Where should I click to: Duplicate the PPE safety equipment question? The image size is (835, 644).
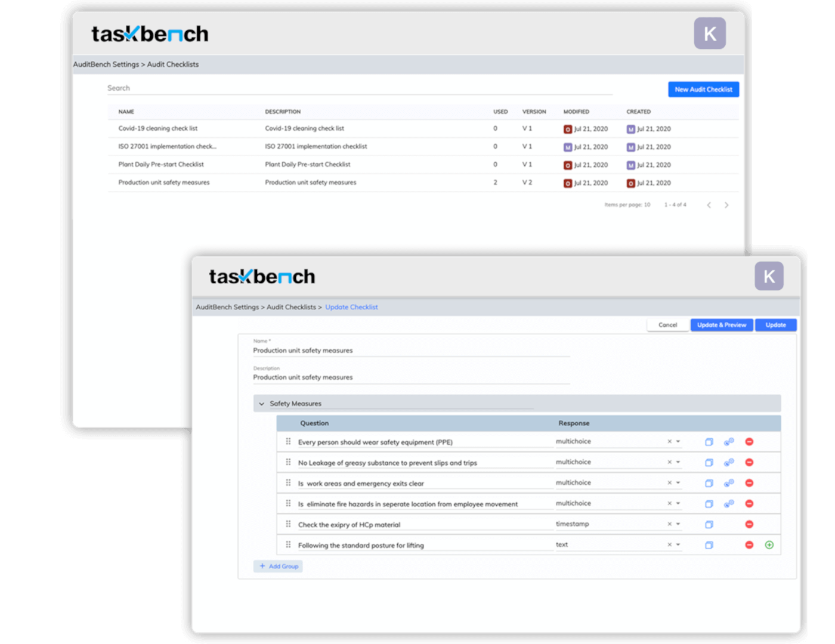point(709,441)
